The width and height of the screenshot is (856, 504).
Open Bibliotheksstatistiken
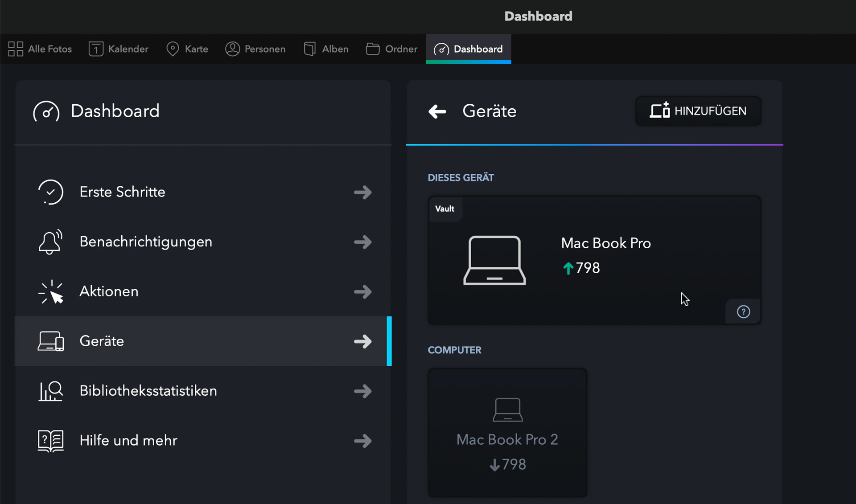[x=203, y=391]
